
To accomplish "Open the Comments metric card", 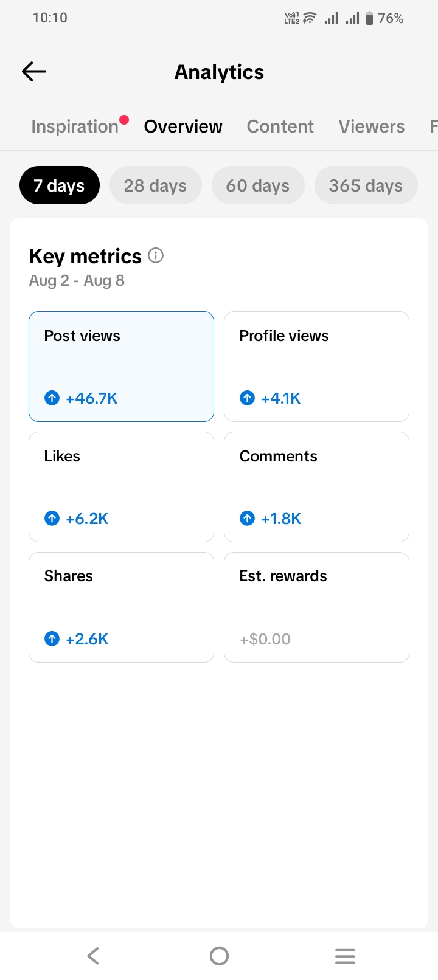I will click(x=316, y=487).
